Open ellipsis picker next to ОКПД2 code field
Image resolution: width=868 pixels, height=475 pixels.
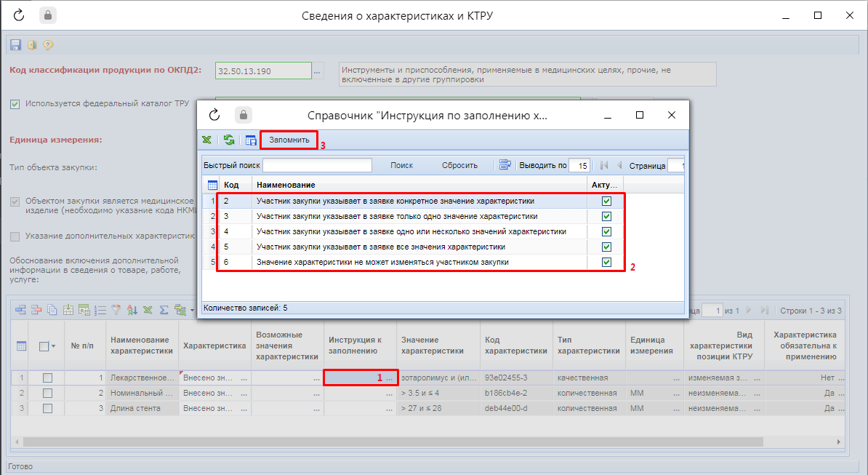(317, 71)
